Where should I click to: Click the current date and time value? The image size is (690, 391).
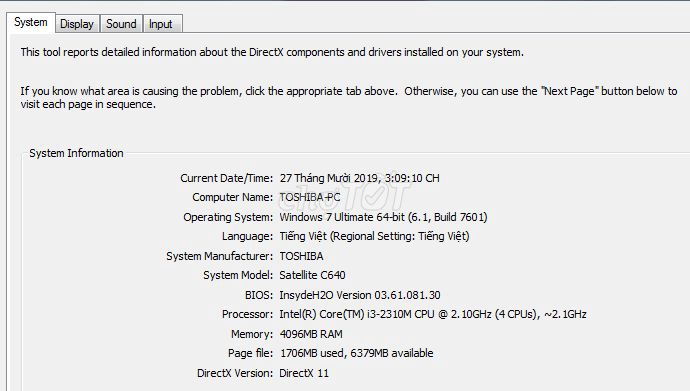click(360, 178)
